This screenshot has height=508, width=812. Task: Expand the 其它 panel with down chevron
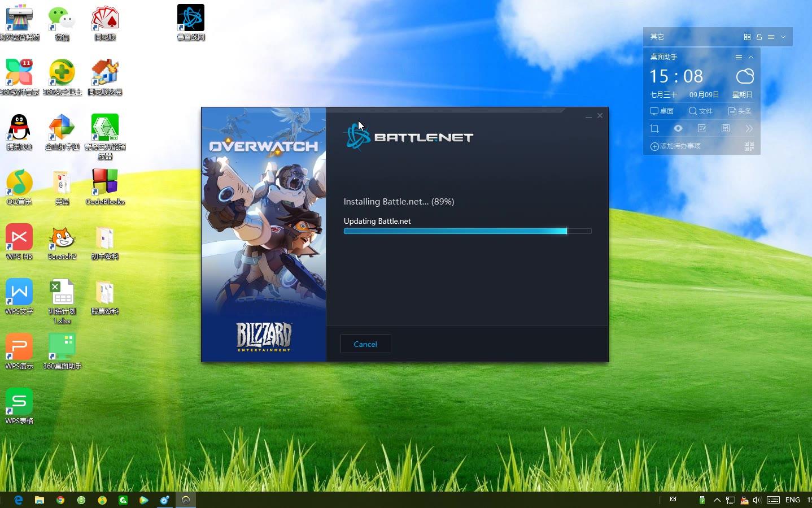click(783, 37)
